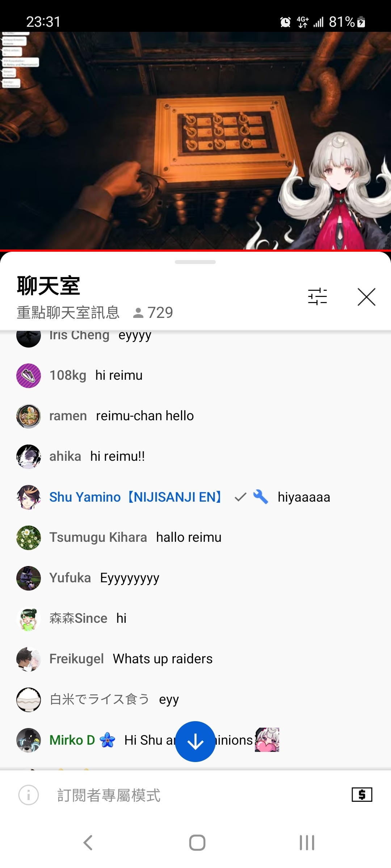Tap the 729 viewer count indicator
Viewport: 391px width, 868px height.
tap(154, 312)
